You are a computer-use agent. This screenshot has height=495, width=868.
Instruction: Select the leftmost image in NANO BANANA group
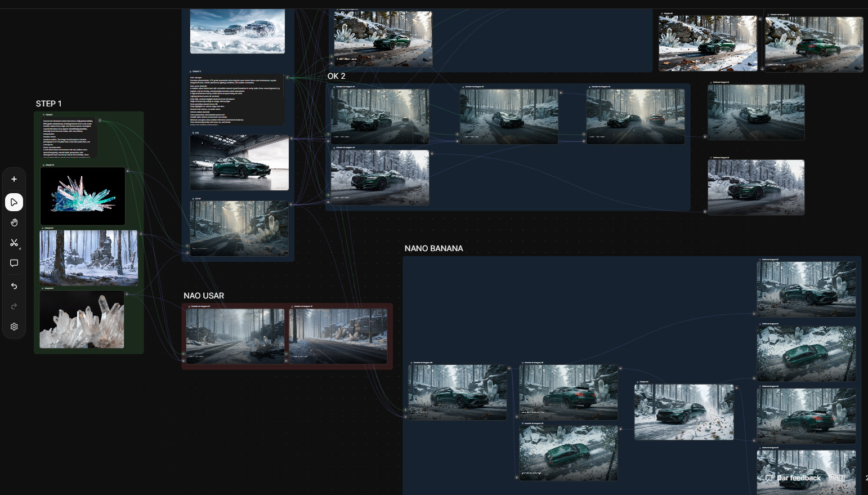coord(458,392)
